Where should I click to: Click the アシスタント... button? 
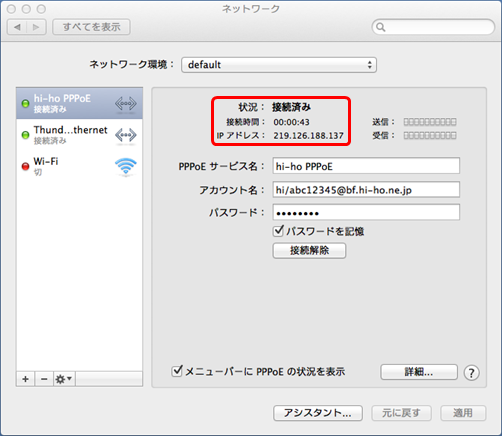click(318, 413)
